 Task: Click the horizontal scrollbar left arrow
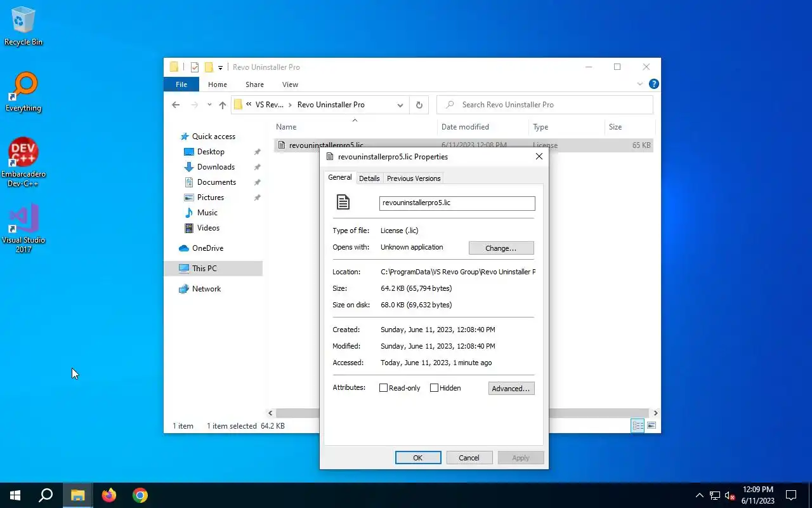point(270,413)
